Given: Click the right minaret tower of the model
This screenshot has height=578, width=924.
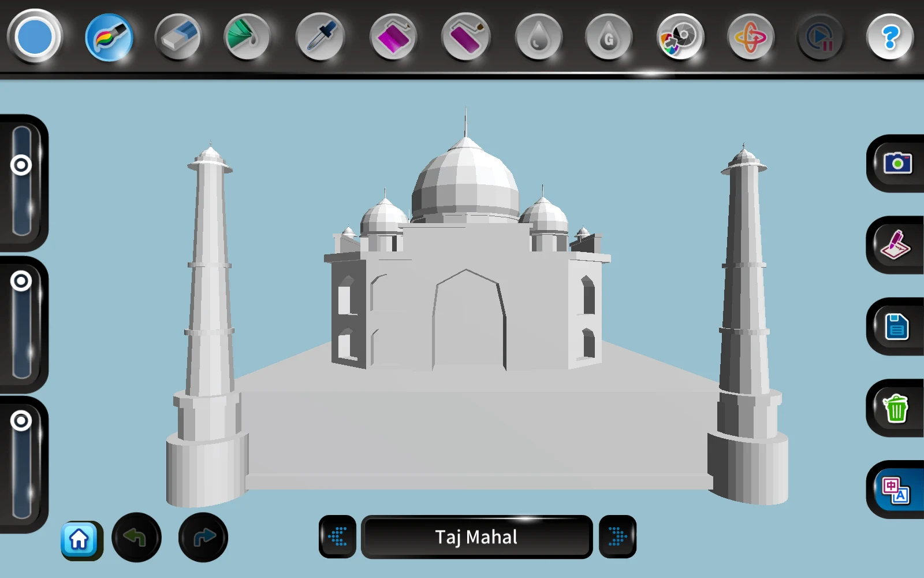Looking at the screenshot, I should tap(746, 324).
